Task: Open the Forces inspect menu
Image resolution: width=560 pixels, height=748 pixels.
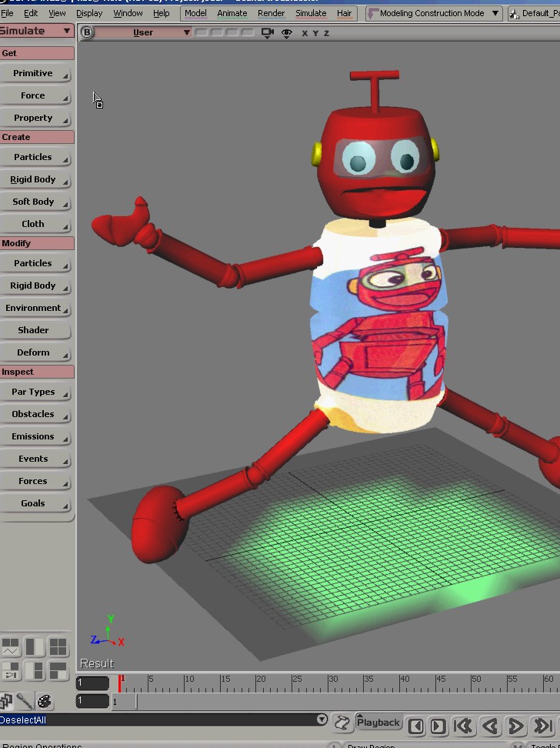Action: (x=35, y=482)
